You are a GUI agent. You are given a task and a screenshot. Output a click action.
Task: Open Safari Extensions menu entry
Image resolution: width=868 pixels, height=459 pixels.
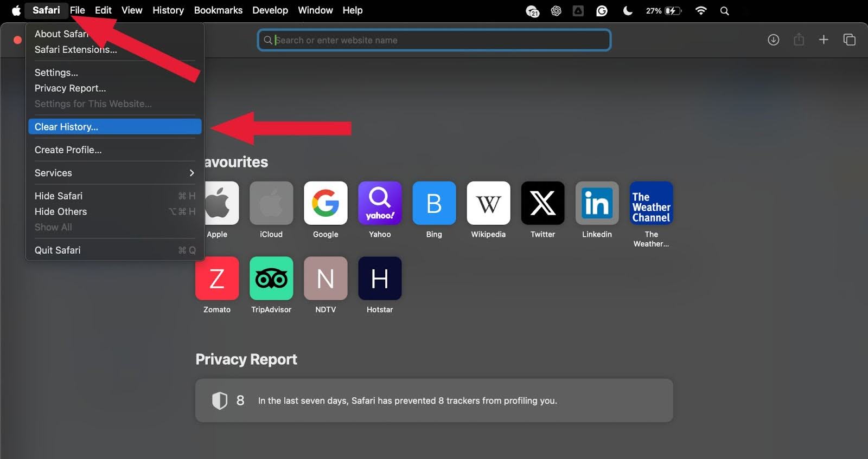pos(114,49)
